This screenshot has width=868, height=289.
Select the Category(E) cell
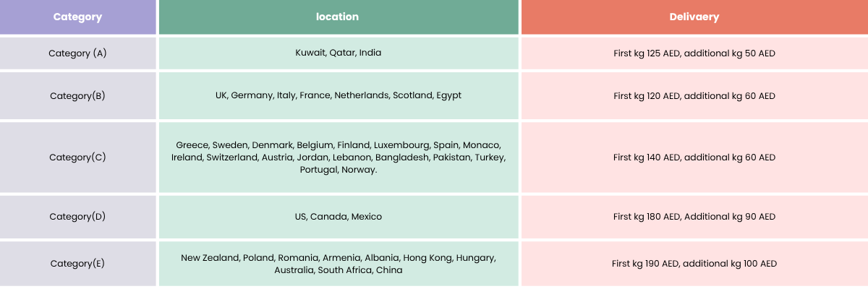77,263
